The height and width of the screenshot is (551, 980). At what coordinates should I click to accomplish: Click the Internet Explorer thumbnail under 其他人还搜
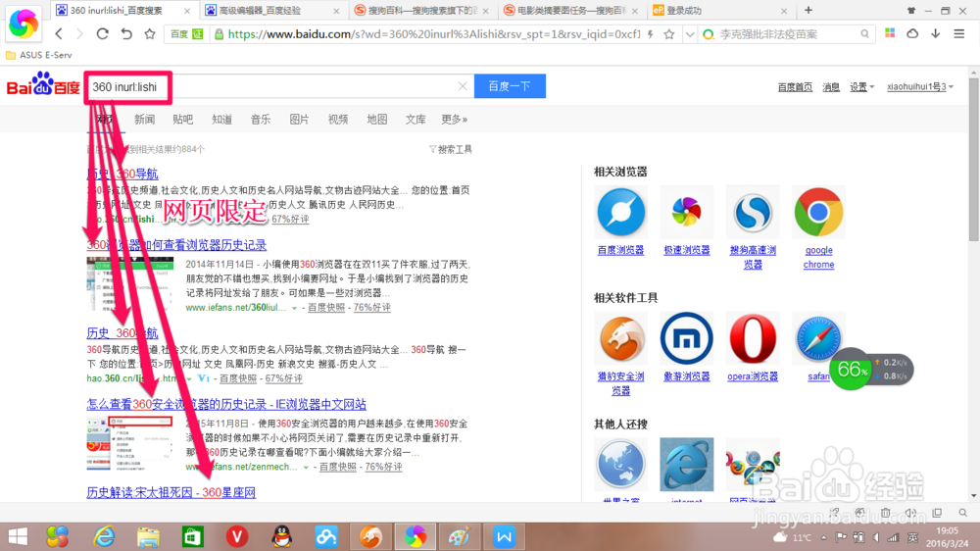pos(686,465)
